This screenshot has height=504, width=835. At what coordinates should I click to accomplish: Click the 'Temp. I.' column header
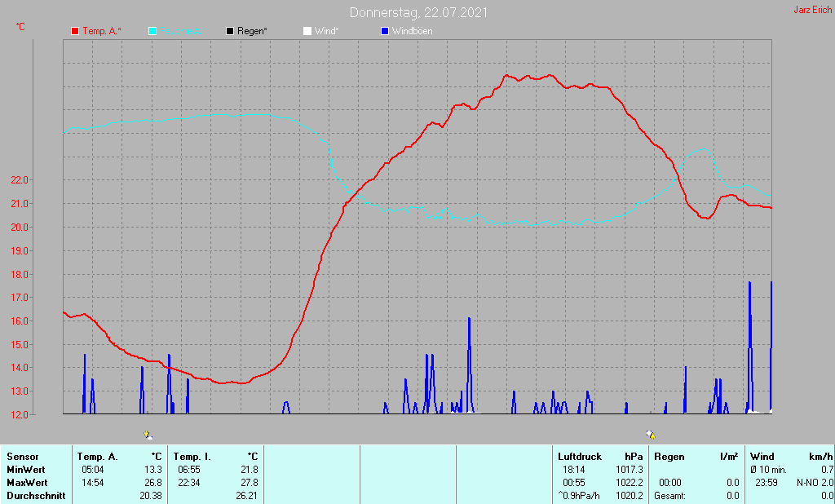point(192,457)
